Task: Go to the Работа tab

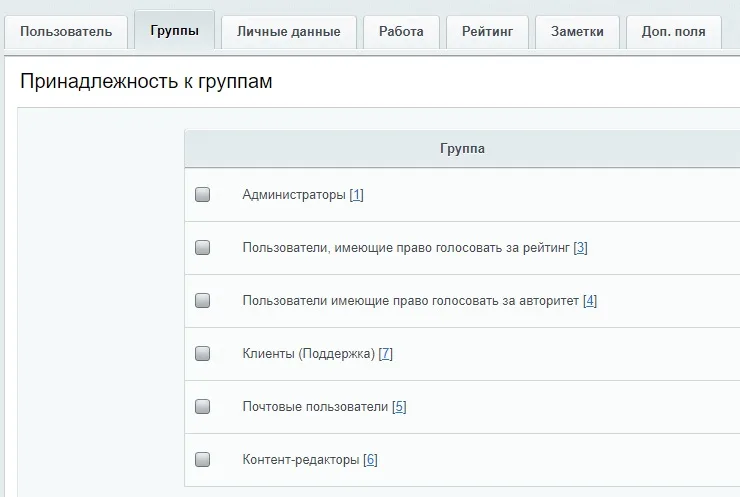Action: click(x=401, y=32)
